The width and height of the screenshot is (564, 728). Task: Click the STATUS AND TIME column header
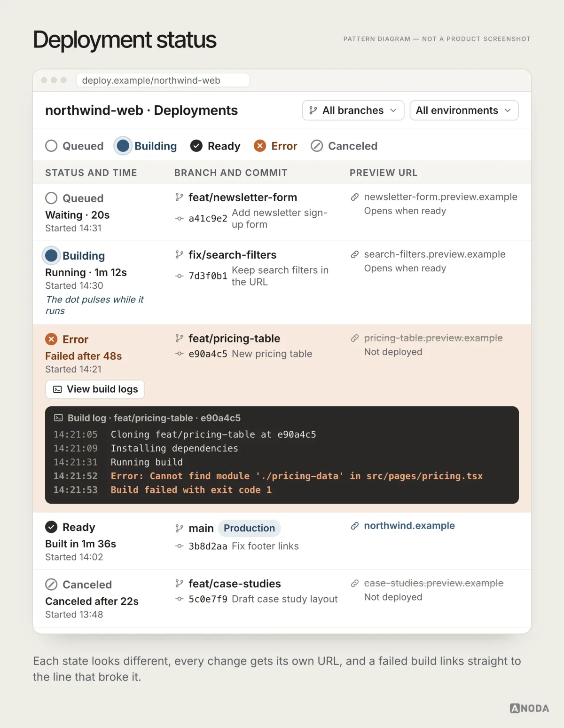91,173
